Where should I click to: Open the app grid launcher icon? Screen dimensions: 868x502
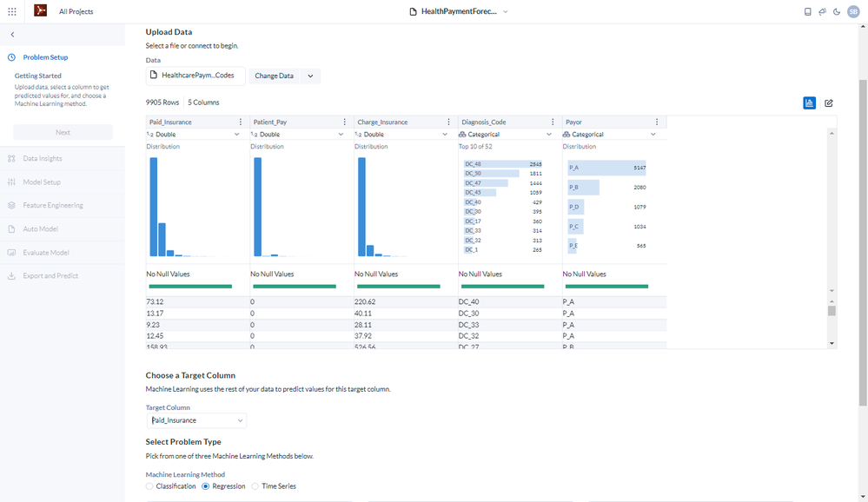point(12,11)
